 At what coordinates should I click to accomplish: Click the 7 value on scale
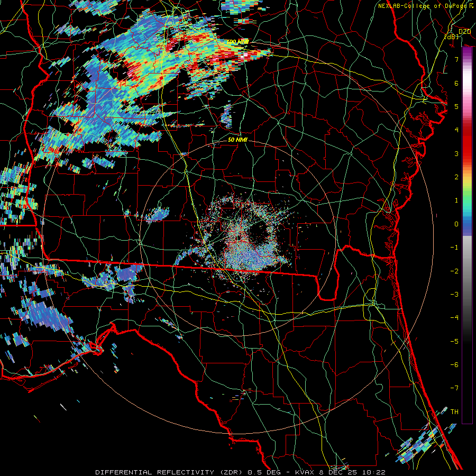pos(456,59)
